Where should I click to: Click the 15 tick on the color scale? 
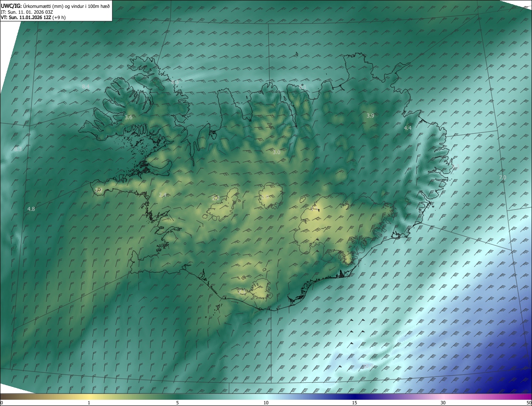355,403
